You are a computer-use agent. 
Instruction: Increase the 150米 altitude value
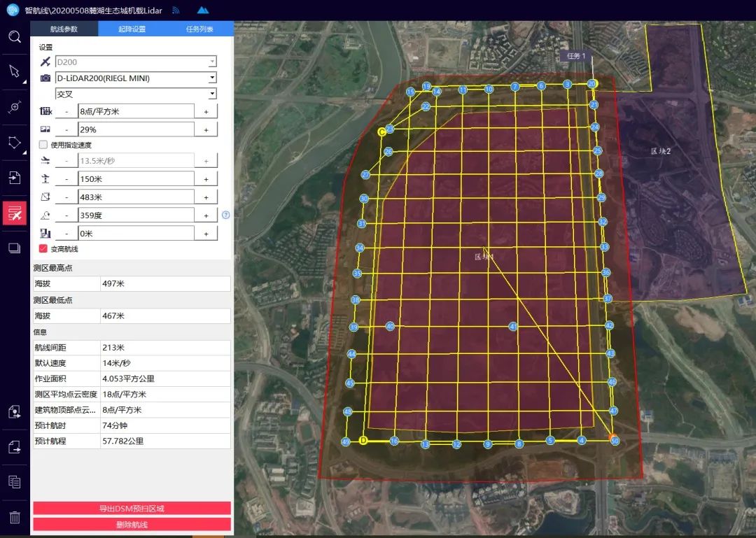206,179
